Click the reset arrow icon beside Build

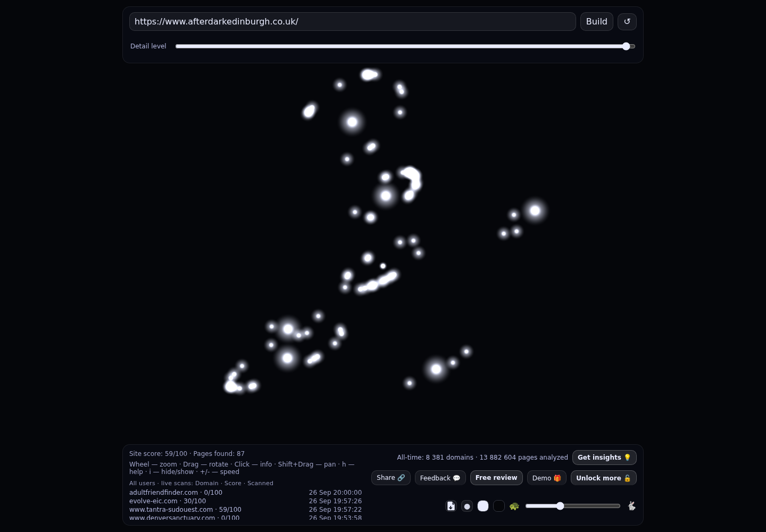point(627,21)
